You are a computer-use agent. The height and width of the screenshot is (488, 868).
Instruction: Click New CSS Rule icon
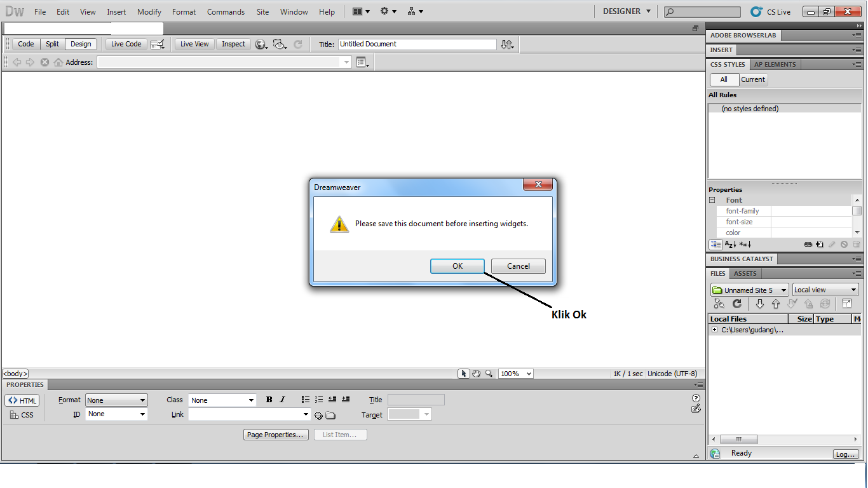[820, 244]
